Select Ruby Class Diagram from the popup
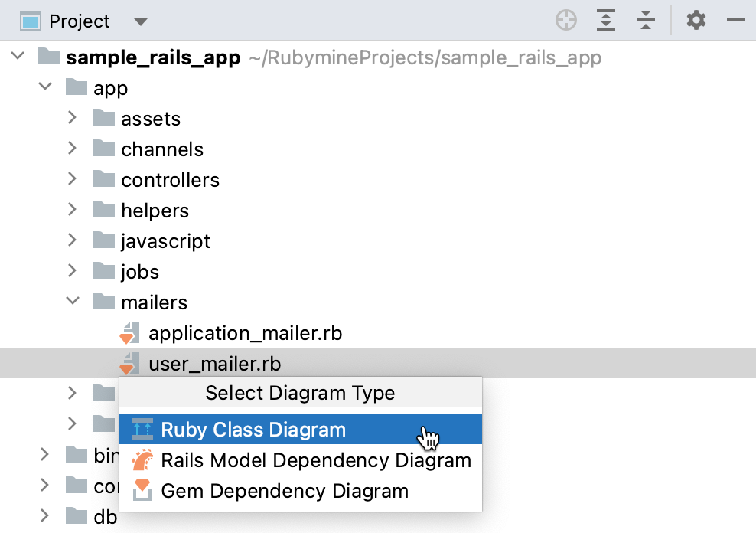756x533 pixels. click(253, 430)
